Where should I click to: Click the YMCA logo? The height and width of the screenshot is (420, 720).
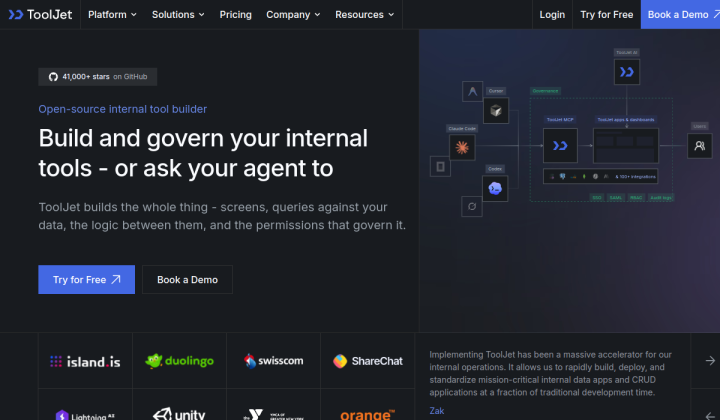pos(274,414)
